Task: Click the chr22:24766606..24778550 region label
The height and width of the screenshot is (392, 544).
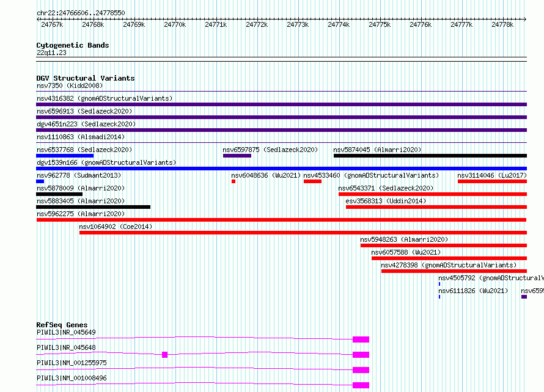Action: tap(81, 13)
